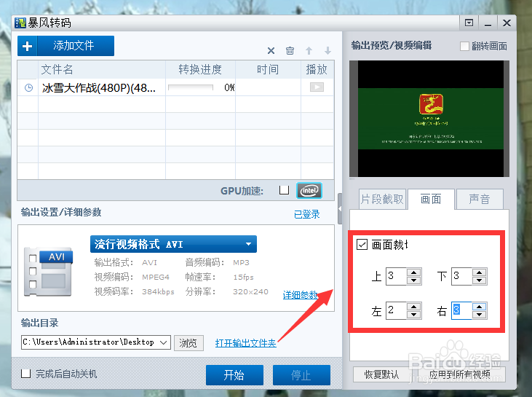532x397 pixels.
Task: Decrease the 左 crop value
Action: coord(413,315)
